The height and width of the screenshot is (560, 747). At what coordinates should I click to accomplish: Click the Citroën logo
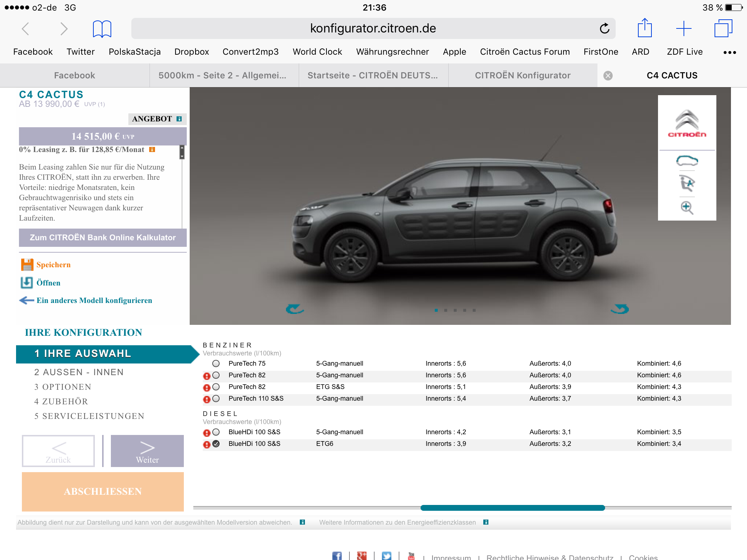coord(687,124)
